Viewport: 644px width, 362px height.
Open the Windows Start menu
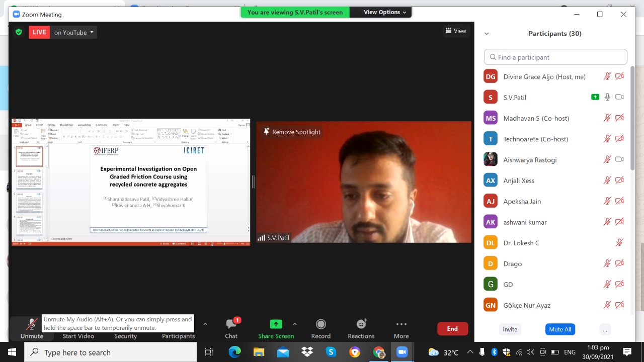tap(12, 352)
